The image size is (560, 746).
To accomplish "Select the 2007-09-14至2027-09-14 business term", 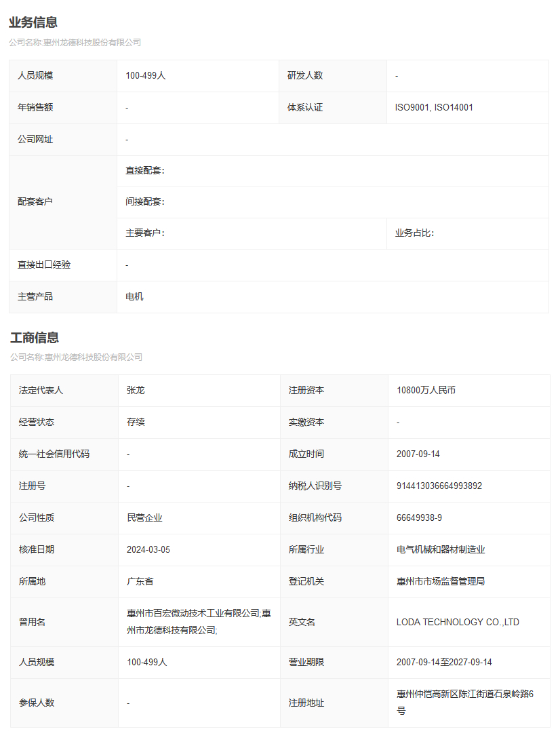I will (444, 663).
